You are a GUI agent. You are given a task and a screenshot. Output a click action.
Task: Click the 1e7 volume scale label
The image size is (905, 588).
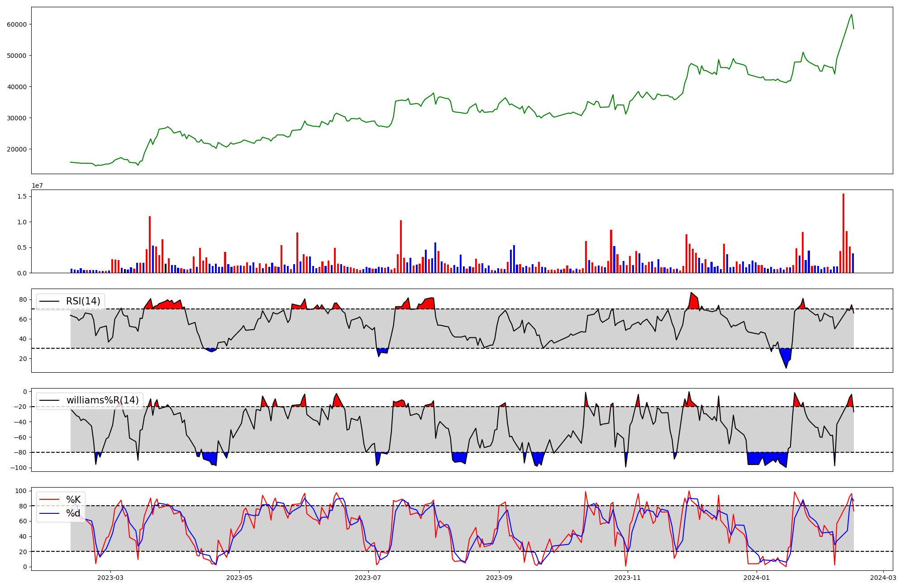37,185
